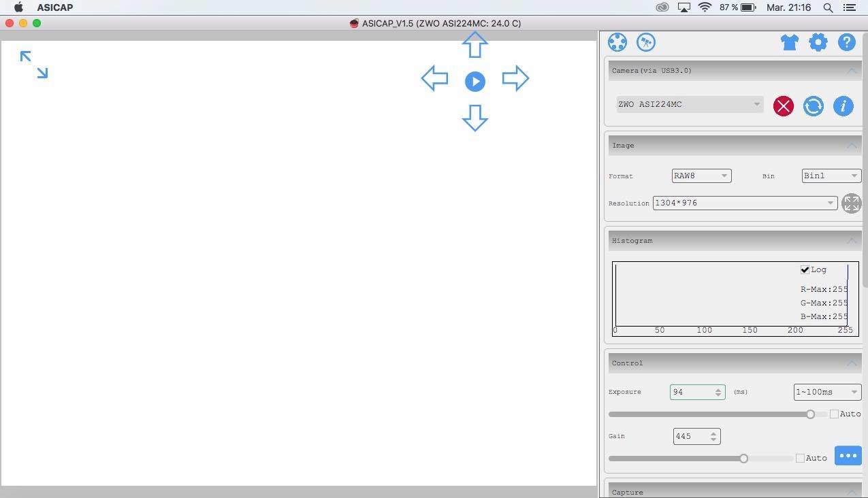Toggle the Log histogram checkbox
The width and height of the screenshot is (868, 498).
805,269
